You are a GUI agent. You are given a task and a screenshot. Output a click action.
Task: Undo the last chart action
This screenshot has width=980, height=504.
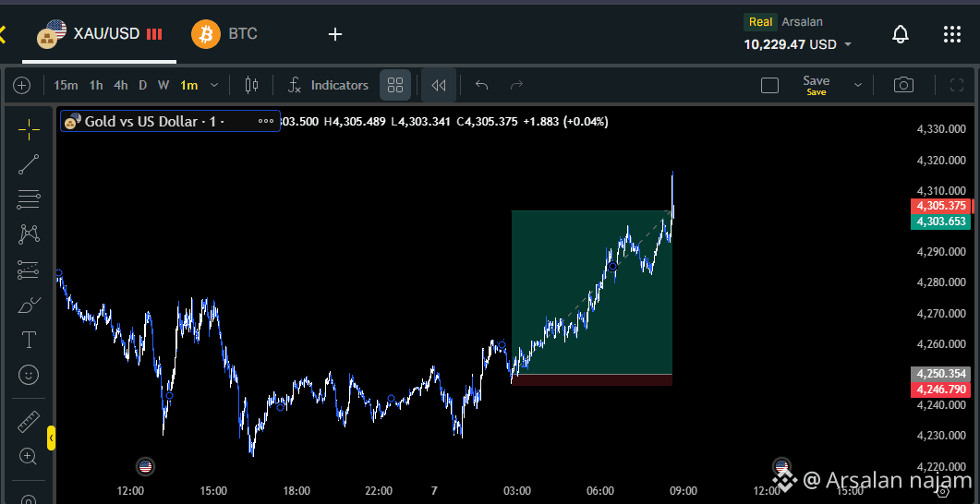tap(481, 86)
